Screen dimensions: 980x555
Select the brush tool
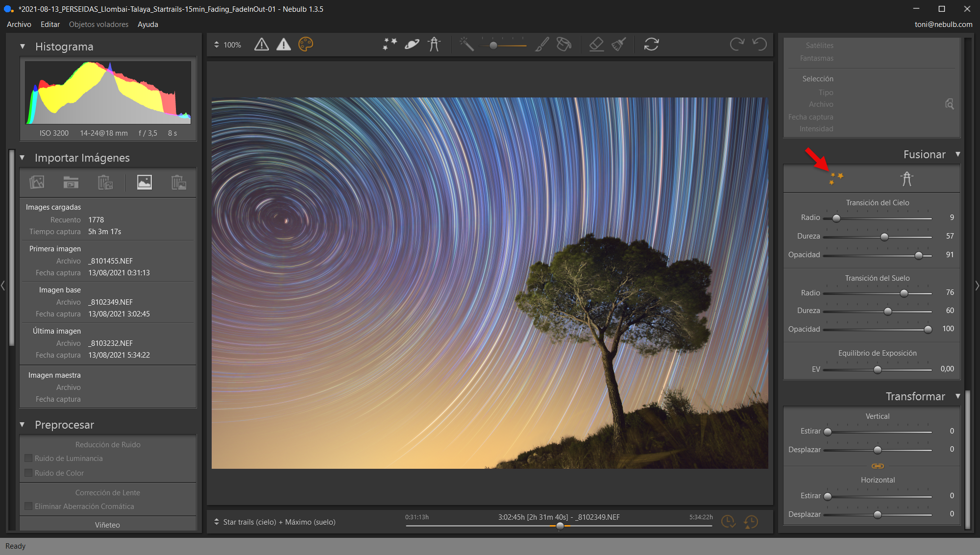pyautogui.click(x=542, y=45)
